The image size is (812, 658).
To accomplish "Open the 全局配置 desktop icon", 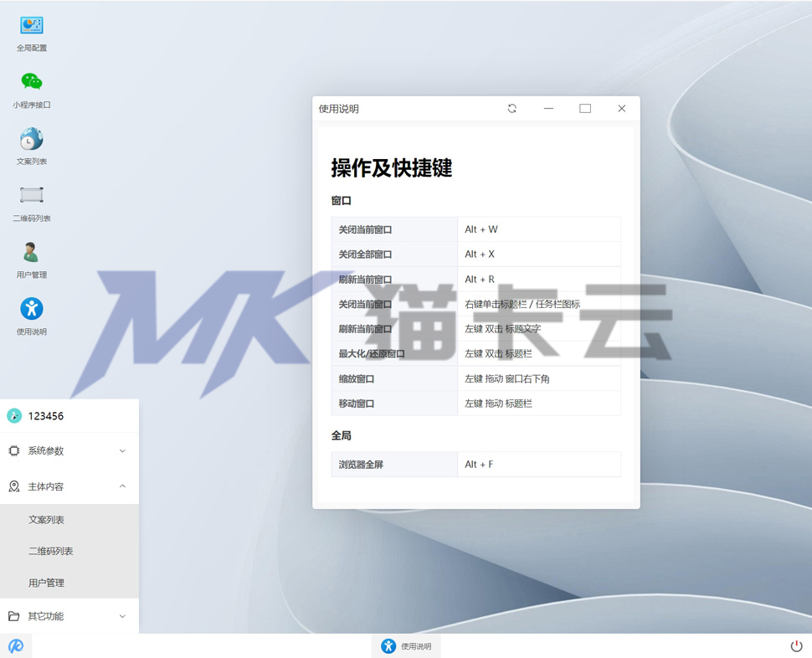I will point(32,33).
